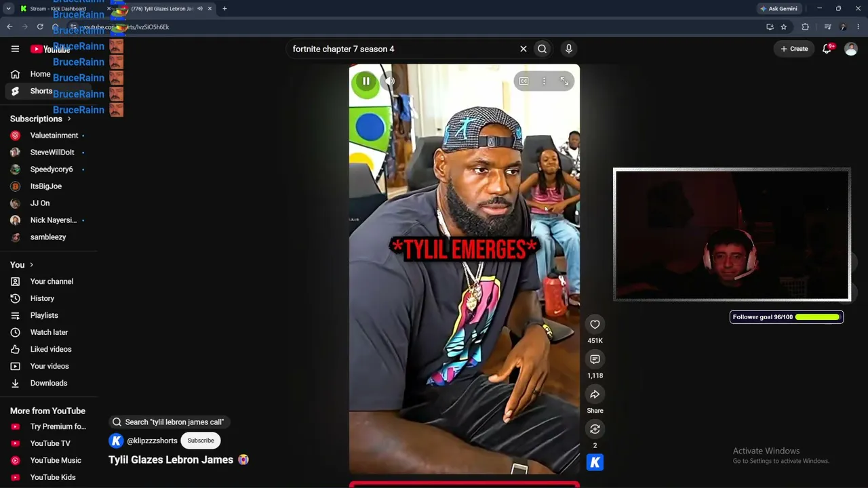
Task: Open sambleezy channel
Action: coord(49,237)
